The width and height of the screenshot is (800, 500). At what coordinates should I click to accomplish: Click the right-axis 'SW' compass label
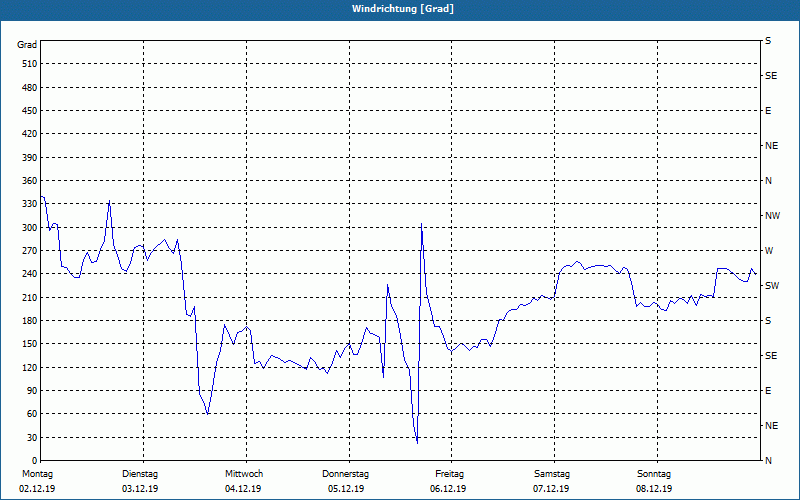[772, 286]
